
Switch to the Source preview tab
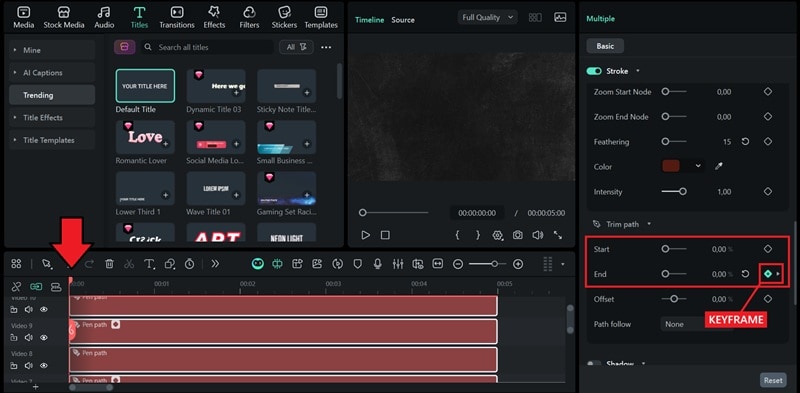[403, 20]
